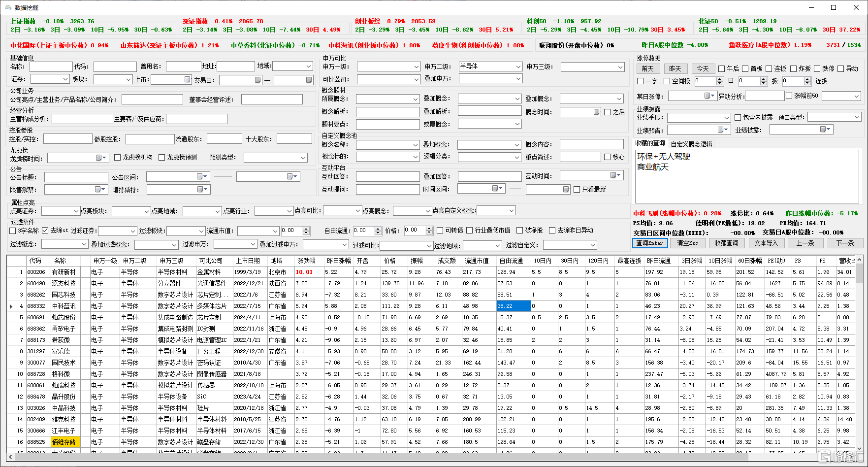
Task: Expand the 地域 dropdown in 基础信息
Action: click(x=308, y=66)
